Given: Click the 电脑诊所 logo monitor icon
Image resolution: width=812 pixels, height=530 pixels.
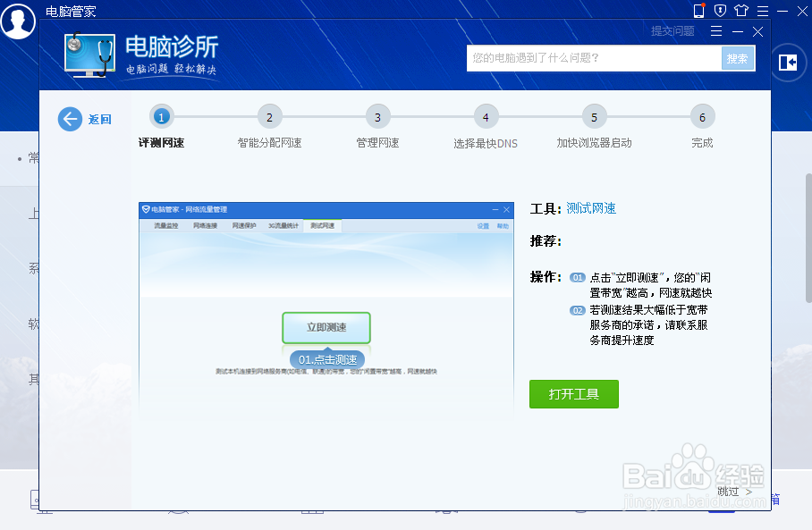Looking at the screenshot, I should point(90,55).
